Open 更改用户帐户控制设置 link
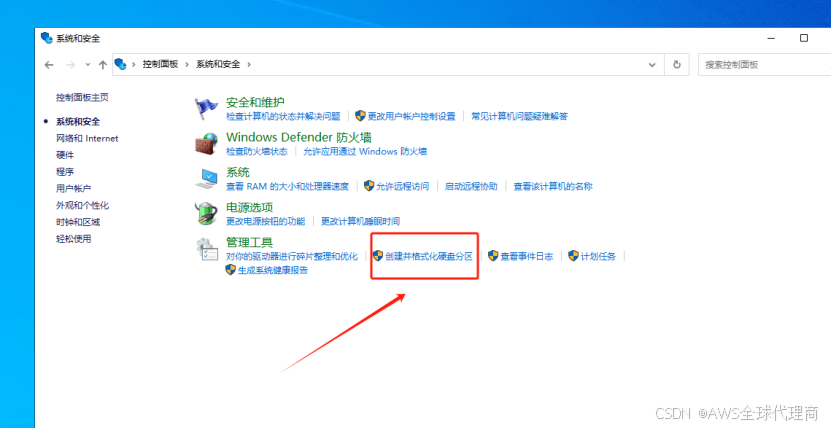This screenshot has width=831, height=429. [x=412, y=116]
